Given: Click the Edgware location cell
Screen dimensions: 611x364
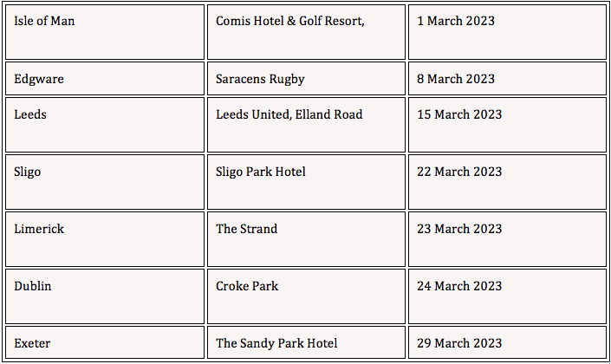Looking at the screenshot, I should coord(105,78).
